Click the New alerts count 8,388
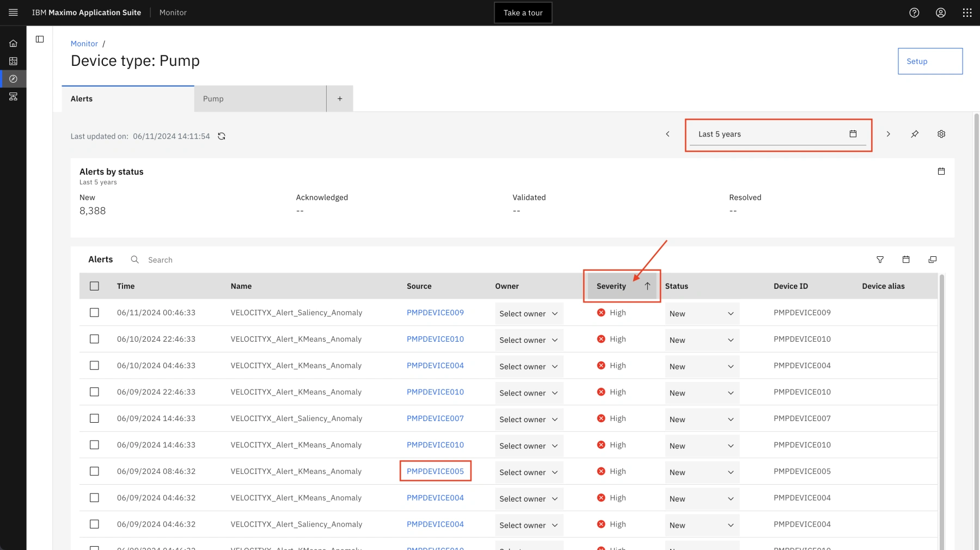 93,211
